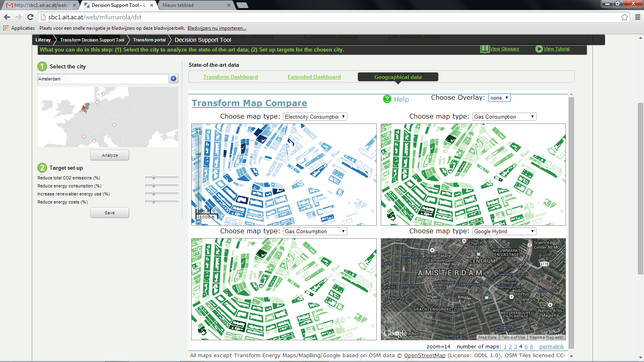Close the Decision Support Tool tab

point(152,5)
